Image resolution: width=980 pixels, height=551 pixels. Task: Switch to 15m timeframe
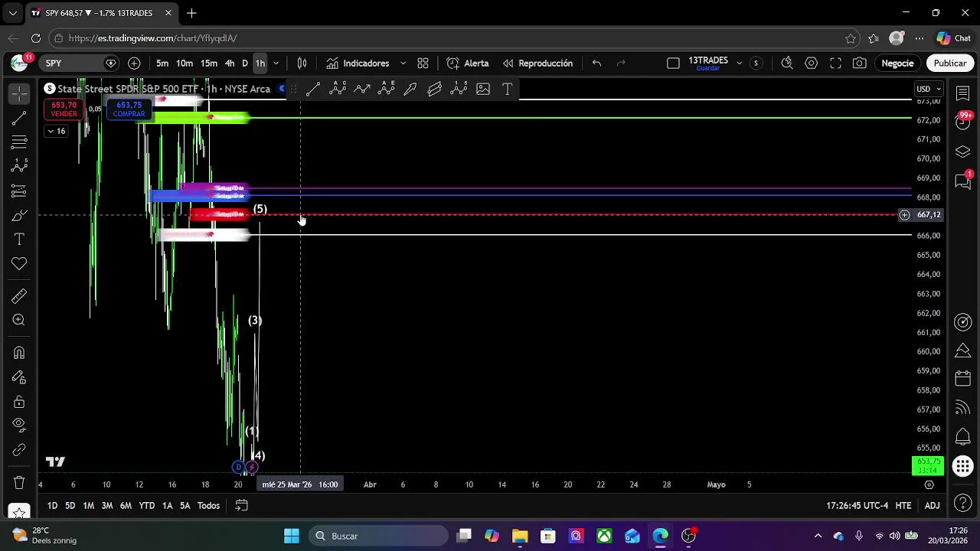coord(209,64)
